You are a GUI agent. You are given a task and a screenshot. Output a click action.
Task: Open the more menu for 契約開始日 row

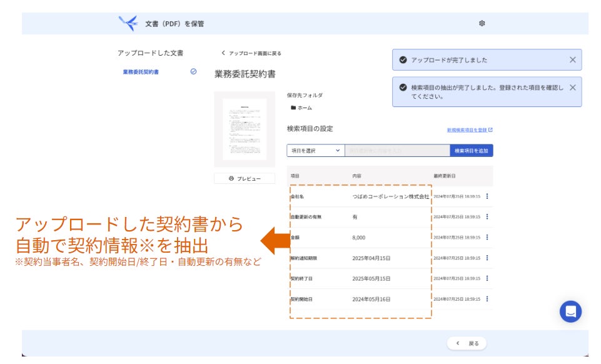[x=487, y=299]
